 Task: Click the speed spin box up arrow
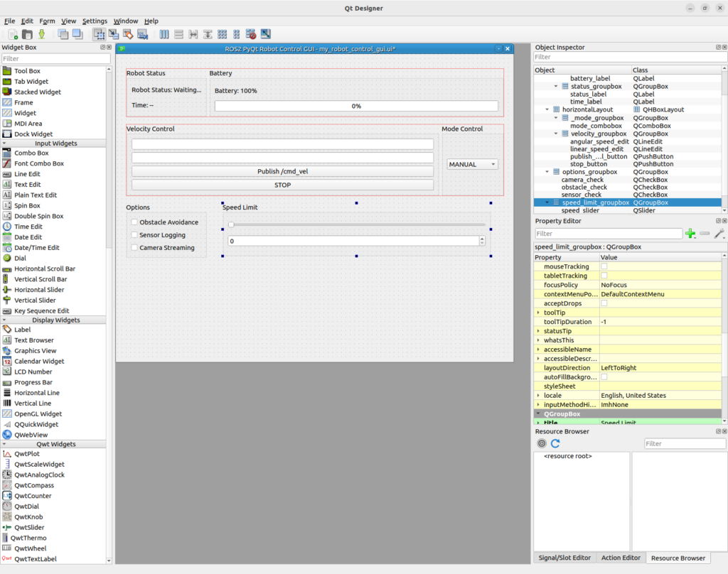482,239
